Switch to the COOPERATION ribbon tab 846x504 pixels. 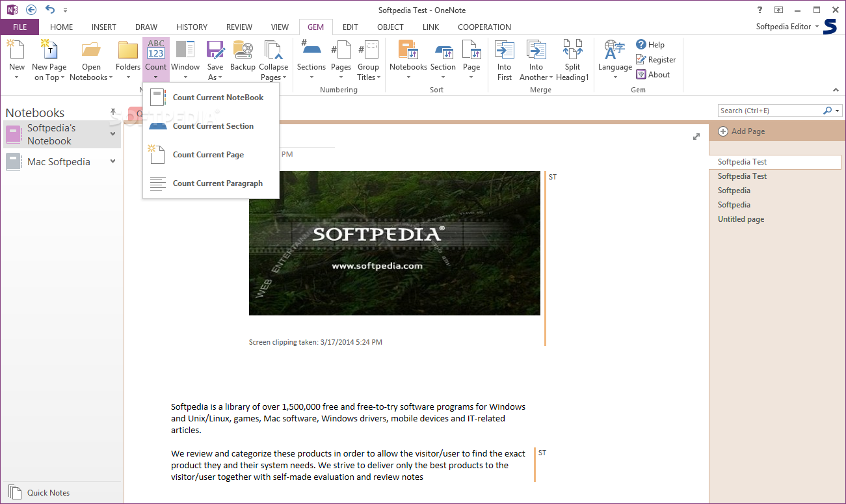coord(484,27)
